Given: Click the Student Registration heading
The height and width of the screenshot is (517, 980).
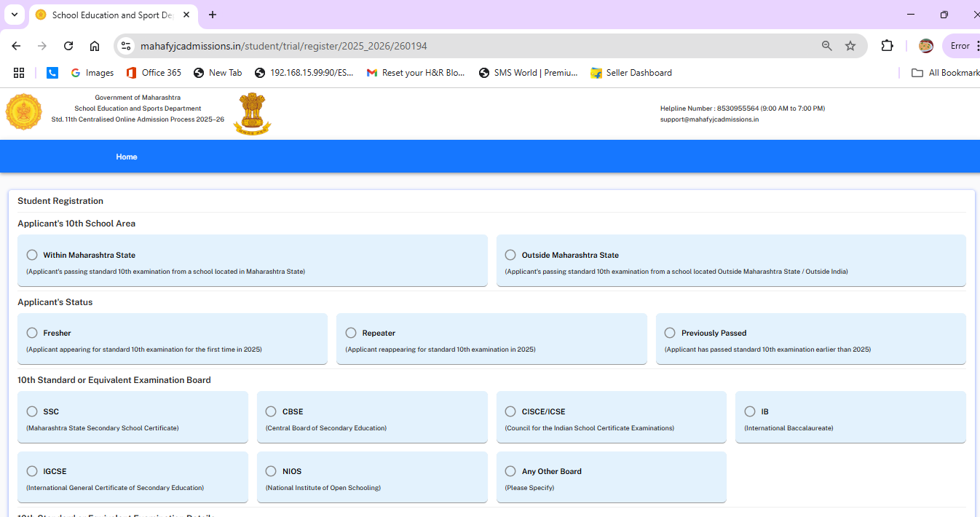Looking at the screenshot, I should 60,201.
